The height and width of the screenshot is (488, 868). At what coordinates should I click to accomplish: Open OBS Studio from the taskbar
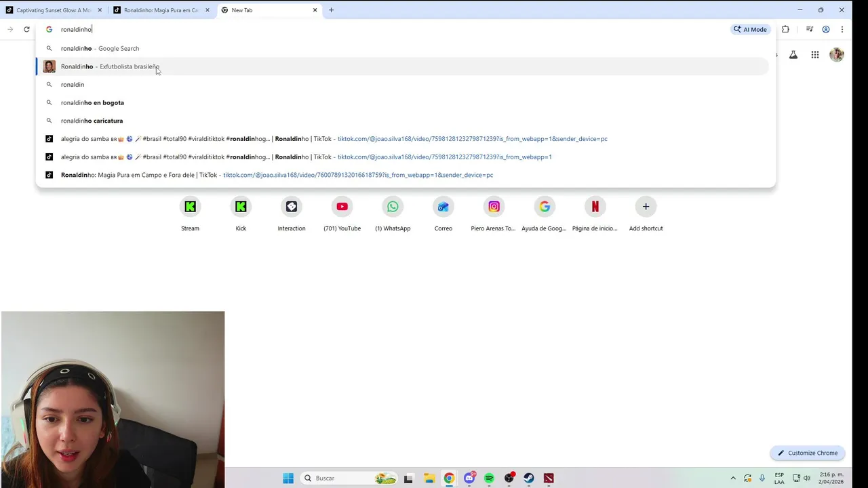pos(509,478)
